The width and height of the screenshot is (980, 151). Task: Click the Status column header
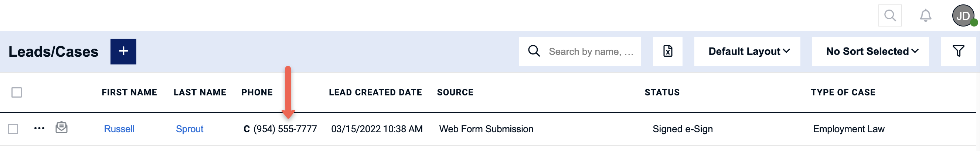pos(661,92)
